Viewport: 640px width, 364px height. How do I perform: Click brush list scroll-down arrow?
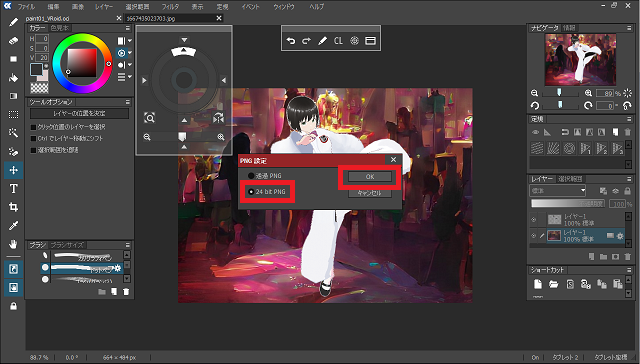pyautogui.click(x=127, y=279)
